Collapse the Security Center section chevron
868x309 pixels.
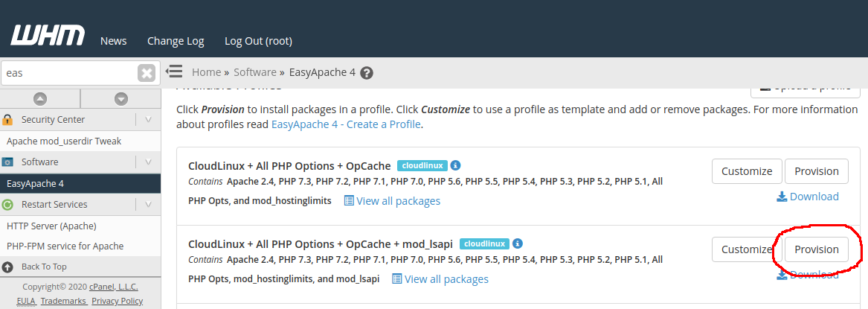pos(148,120)
